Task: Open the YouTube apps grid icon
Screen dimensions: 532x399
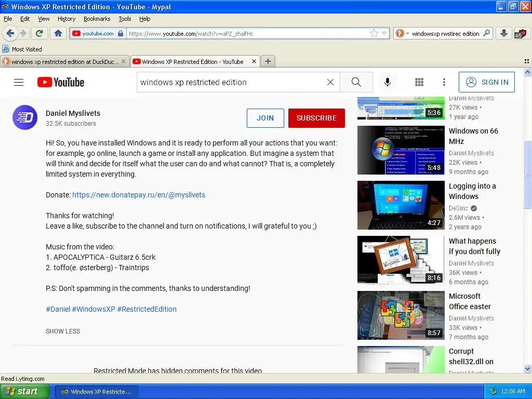Action: 419,82
